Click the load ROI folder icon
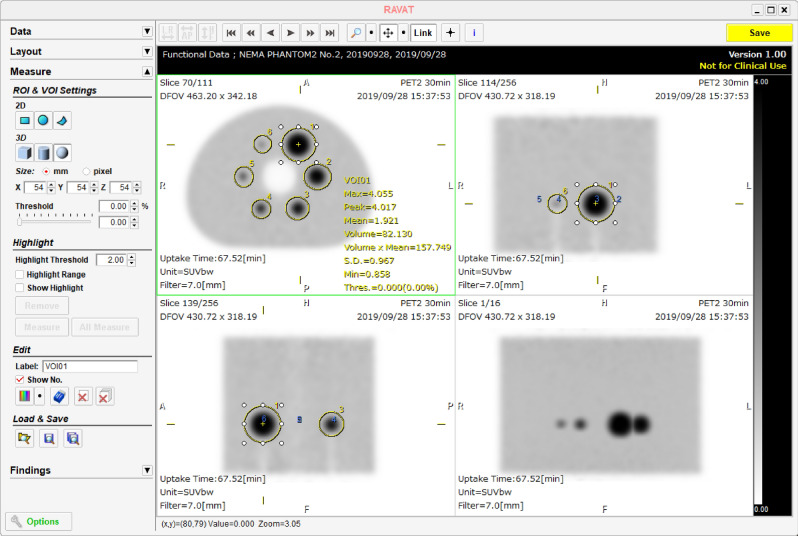This screenshot has width=798, height=536. tap(25, 438)
